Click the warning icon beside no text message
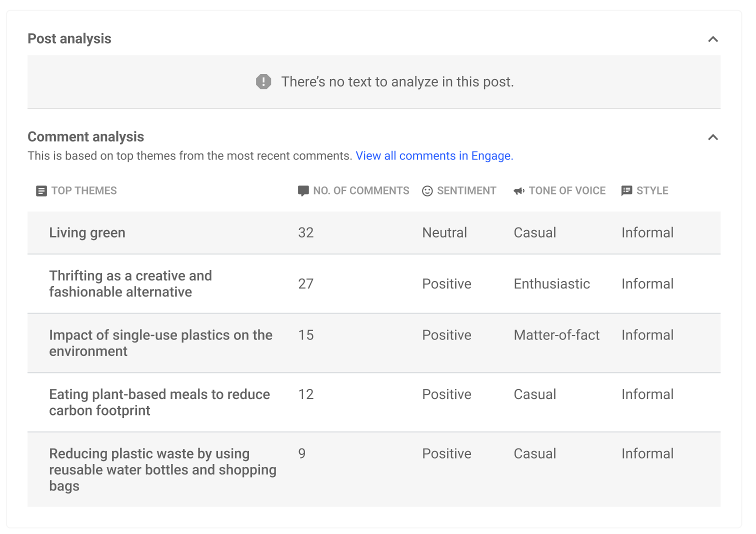This screenshot has height=534, width=756. pos(263,81)
